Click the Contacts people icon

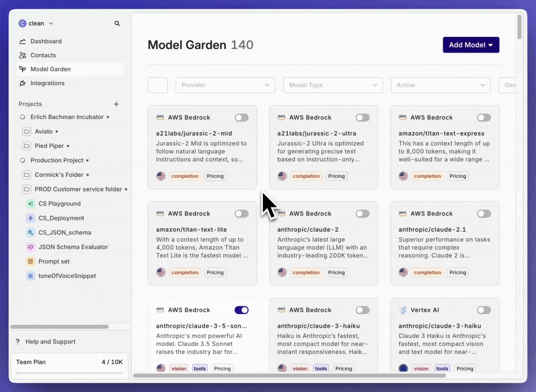(23, 55)
